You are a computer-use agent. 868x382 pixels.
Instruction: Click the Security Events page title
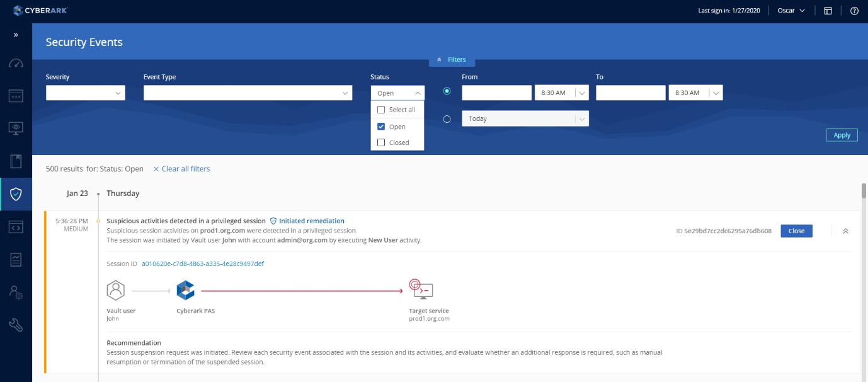pos(84,42)
